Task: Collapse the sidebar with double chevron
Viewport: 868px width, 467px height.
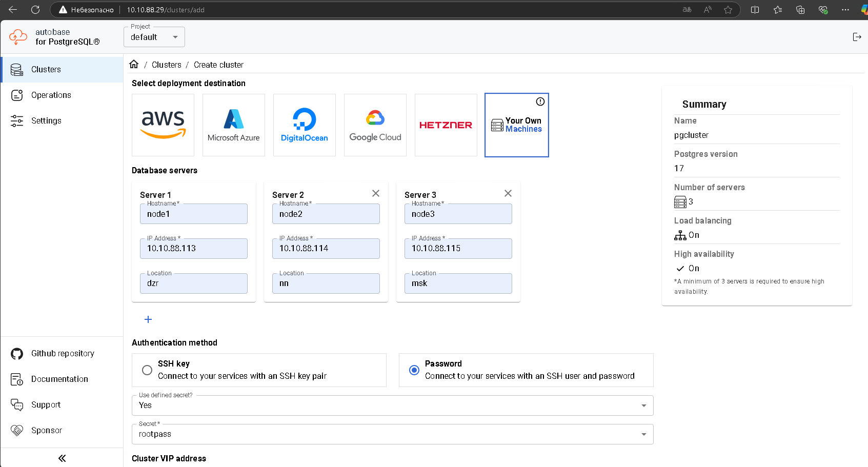Action: [62, 458]
